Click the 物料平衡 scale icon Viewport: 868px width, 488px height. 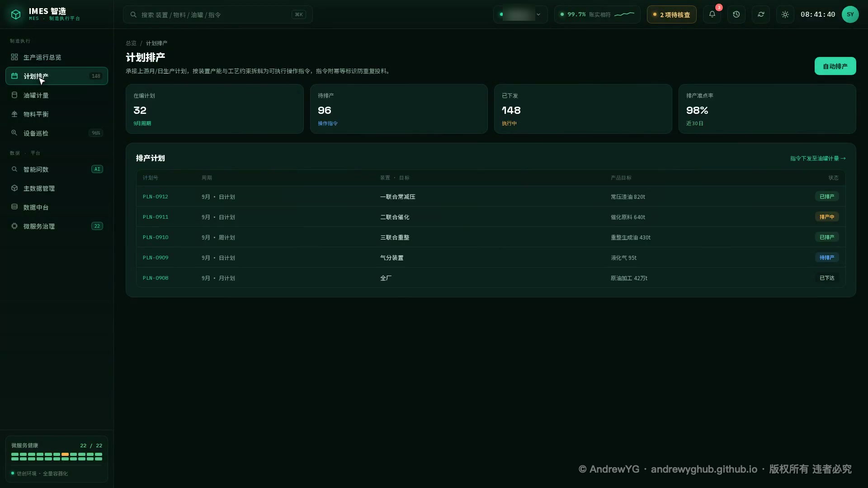[x=14, y=114]
